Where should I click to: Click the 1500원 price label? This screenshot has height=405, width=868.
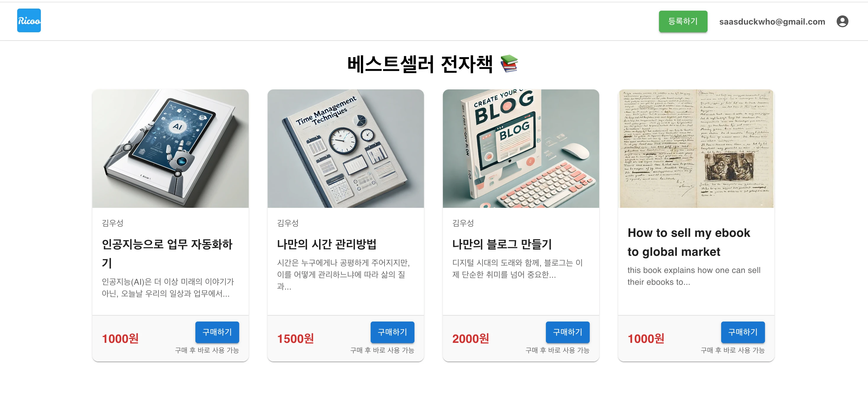295,339
